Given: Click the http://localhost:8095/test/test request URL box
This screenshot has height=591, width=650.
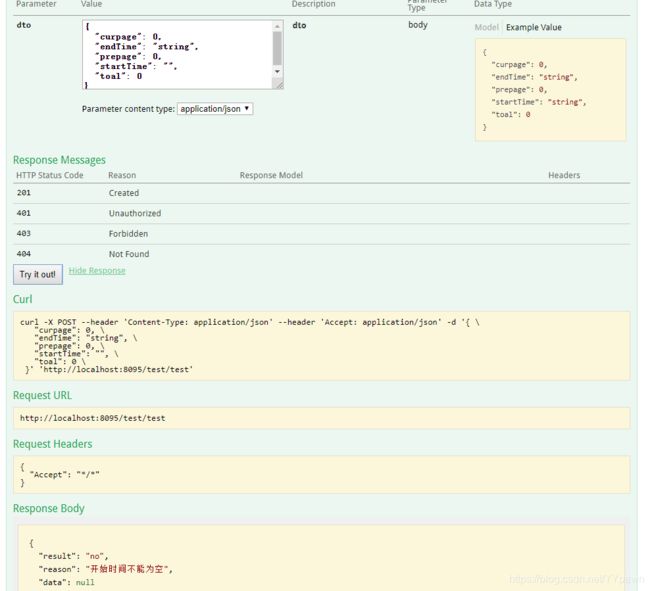Looking at the screenshot, I should [x=322, y=418].
